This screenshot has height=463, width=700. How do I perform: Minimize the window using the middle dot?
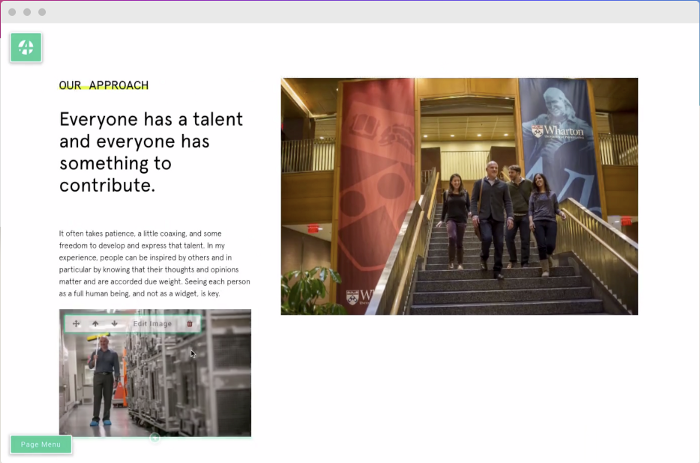tap(27, 12)
